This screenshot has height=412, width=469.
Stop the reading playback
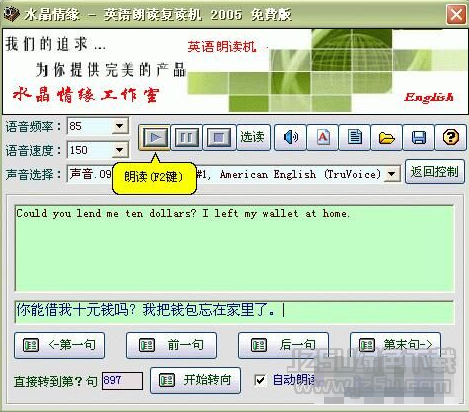[x=219, y=137]
